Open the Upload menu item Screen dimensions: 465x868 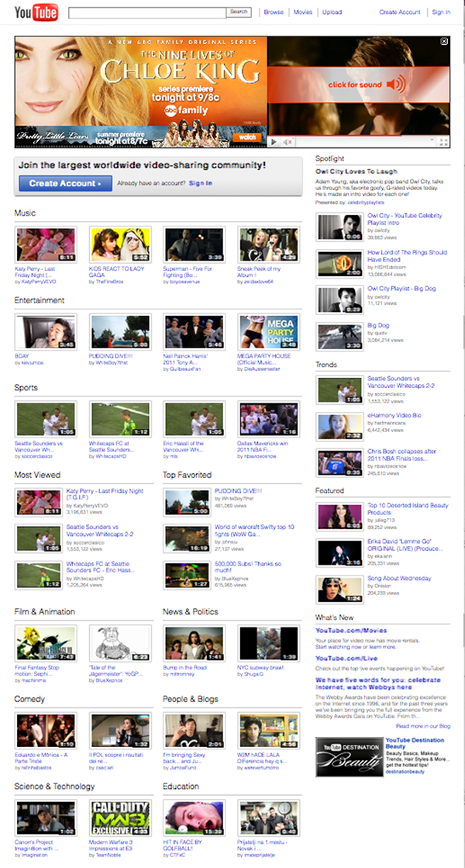point(332,12)
